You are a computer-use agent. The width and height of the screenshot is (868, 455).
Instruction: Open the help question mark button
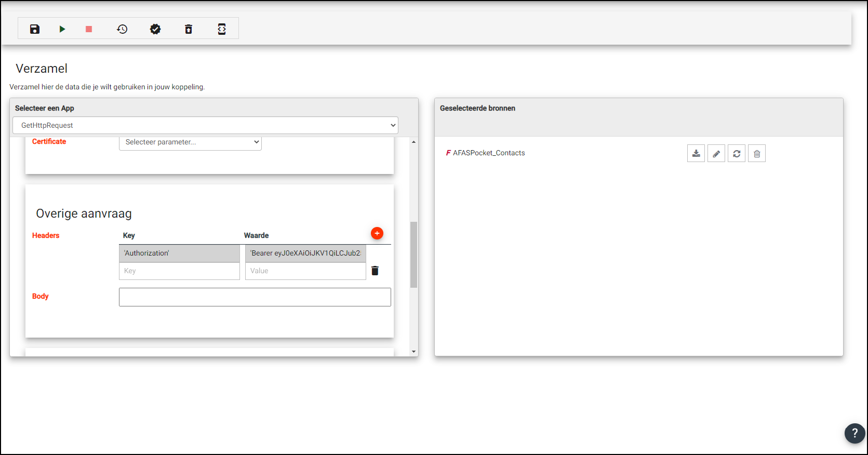[x=854, y=433]
